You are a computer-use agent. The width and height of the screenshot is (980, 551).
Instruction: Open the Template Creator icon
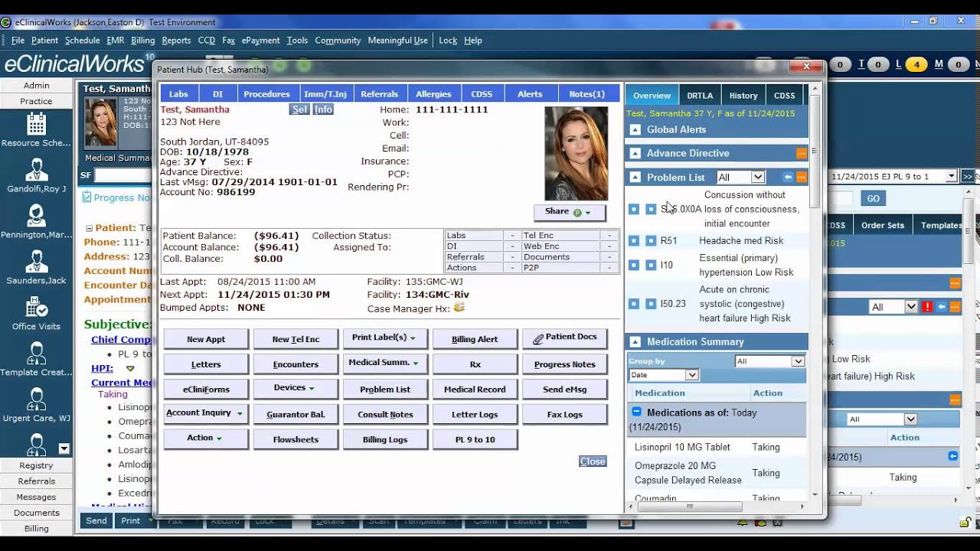point(36,354)
